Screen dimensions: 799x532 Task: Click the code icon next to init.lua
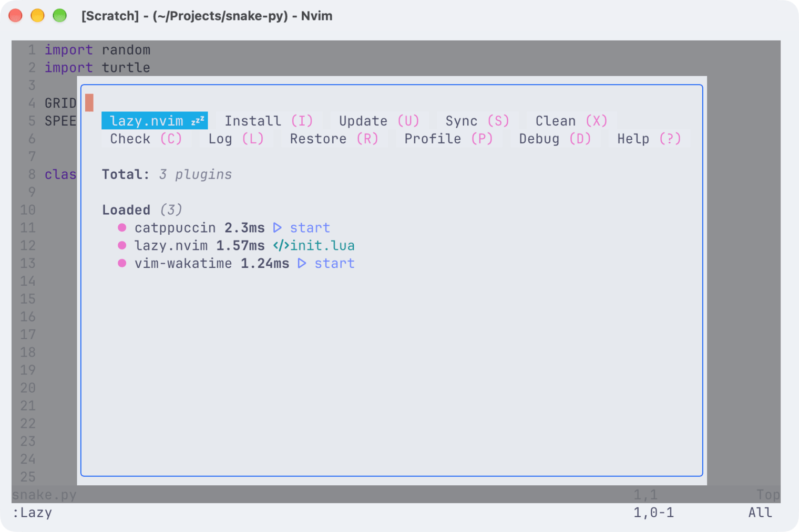(x=281, y=245)
